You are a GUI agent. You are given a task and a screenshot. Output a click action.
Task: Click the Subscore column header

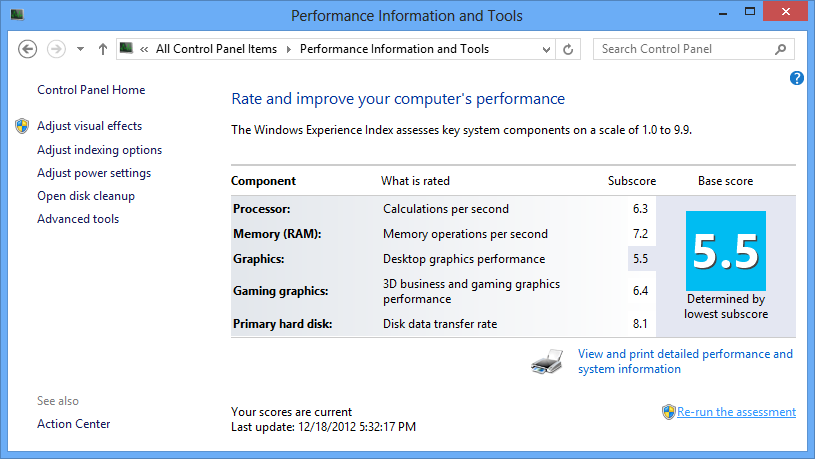click(632, 181)
